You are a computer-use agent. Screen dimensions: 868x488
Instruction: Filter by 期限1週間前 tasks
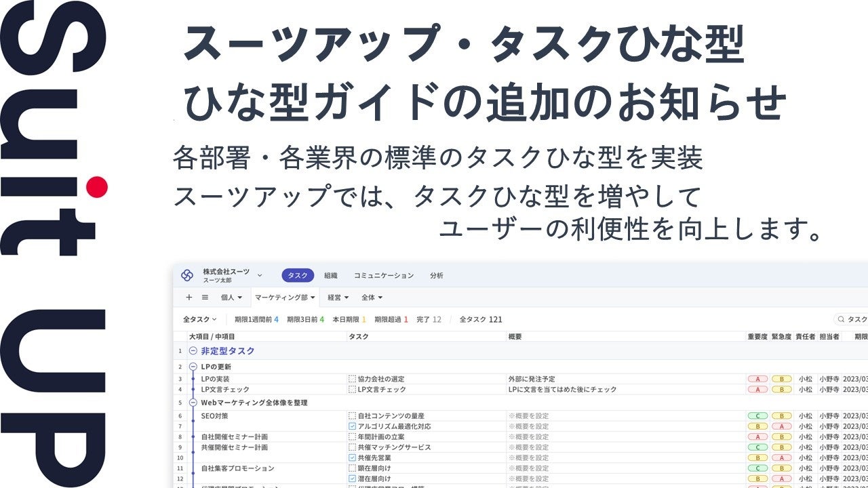point(256,319)
